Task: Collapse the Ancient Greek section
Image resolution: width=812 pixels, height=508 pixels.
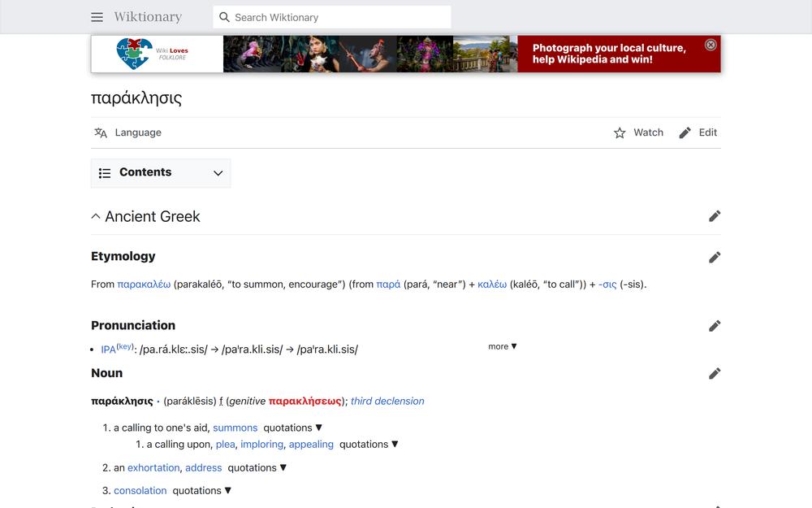Action: click(96, 216)
